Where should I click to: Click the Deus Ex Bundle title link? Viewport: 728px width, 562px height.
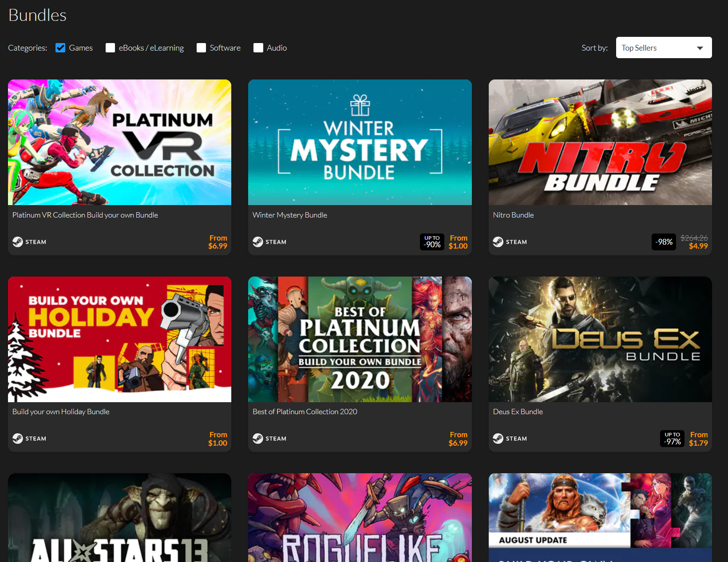pyautogui.click(x=518, y=412)
